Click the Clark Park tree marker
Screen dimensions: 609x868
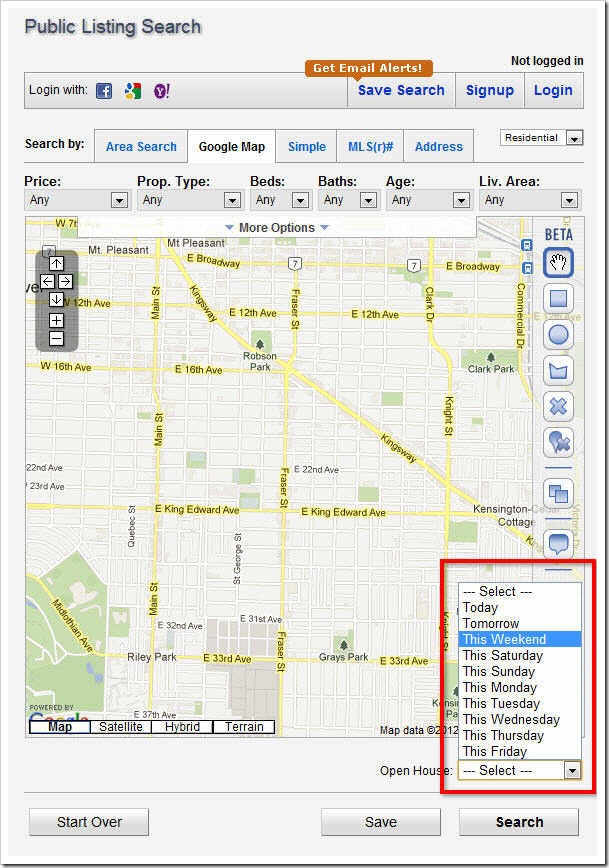tap(491, 357)
